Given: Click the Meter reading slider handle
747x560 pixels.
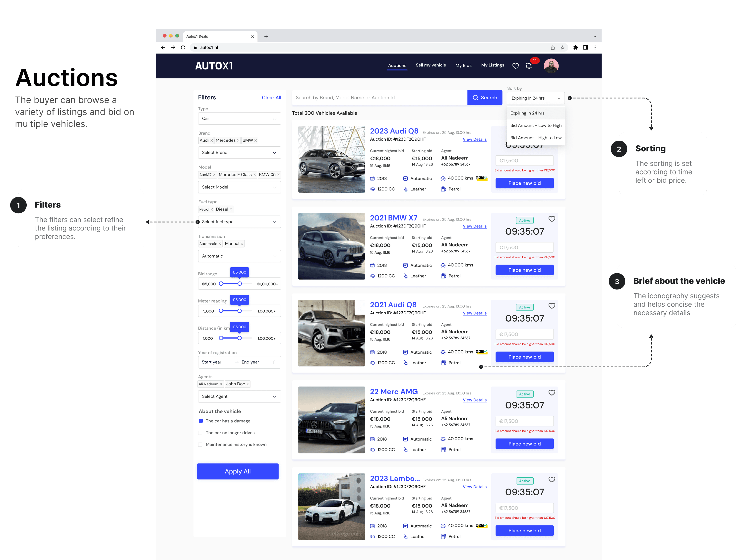Looking at the screenshot, I should (240, 311).
